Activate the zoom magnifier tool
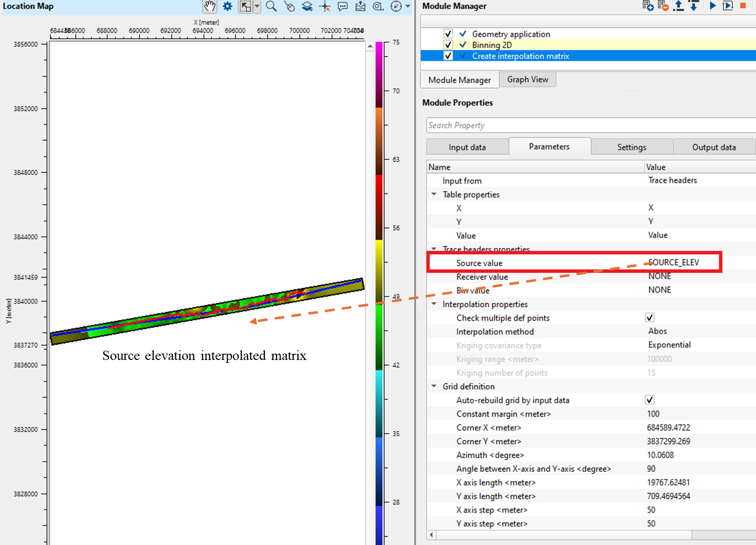The height and width of the screenshot is (545, 756). point(271,6)
